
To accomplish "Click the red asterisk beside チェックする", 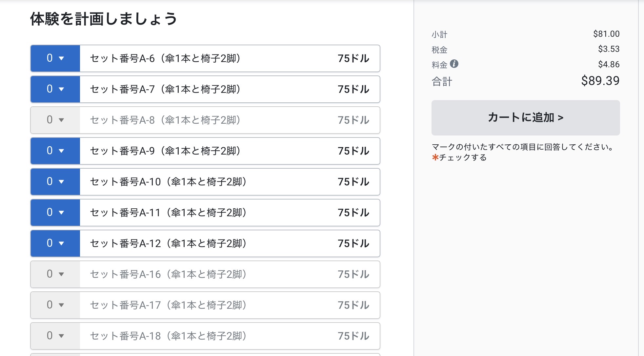I will (x=435, y=157).
